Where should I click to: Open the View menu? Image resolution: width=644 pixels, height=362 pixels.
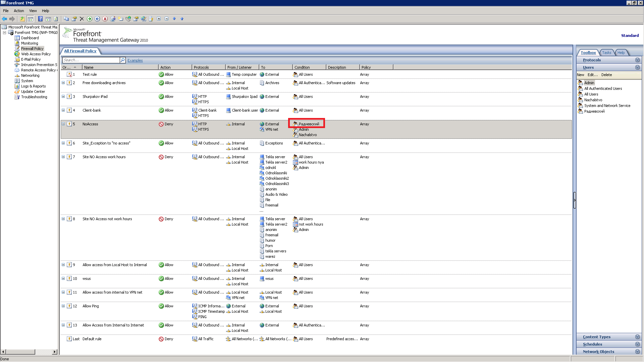(x=33, y=11)
